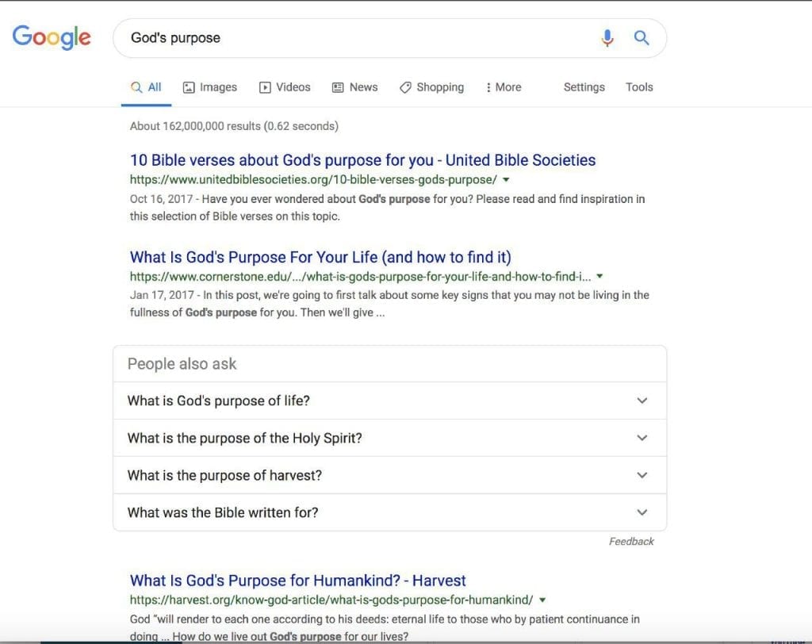Viewport: 812px width, 644px height.
Task: Click the News icon
Action: click(x=336, y=86)
